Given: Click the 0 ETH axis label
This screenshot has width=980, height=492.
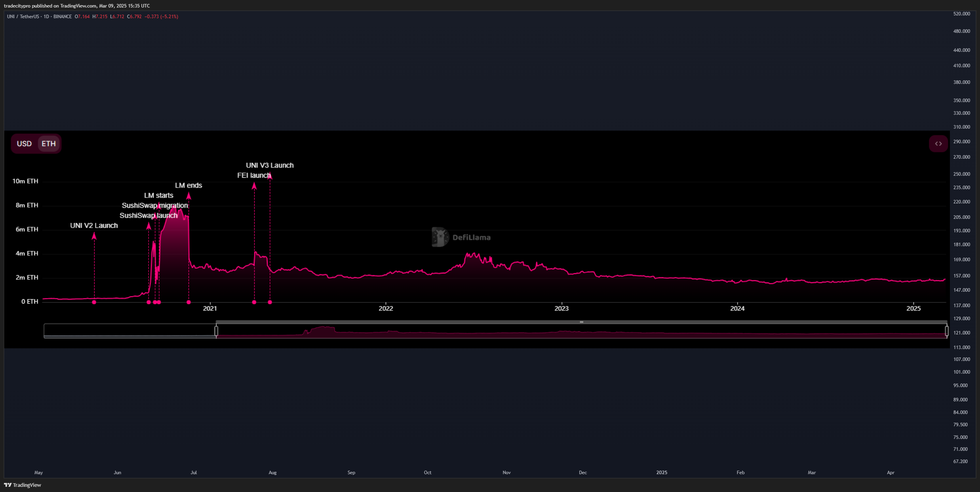Looking at the screenshot, I should click(x=30, y=302).
